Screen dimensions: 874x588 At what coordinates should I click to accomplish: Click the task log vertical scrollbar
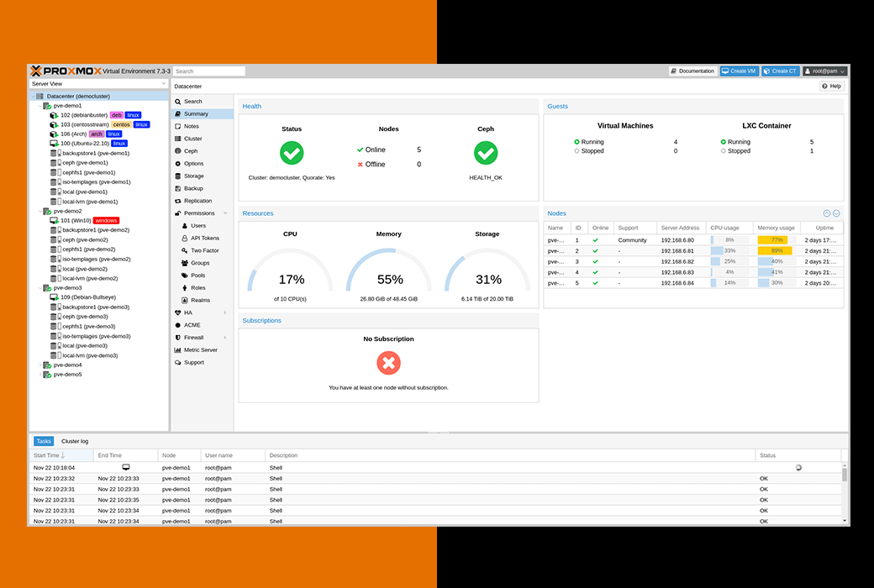[x=845, y=493]
